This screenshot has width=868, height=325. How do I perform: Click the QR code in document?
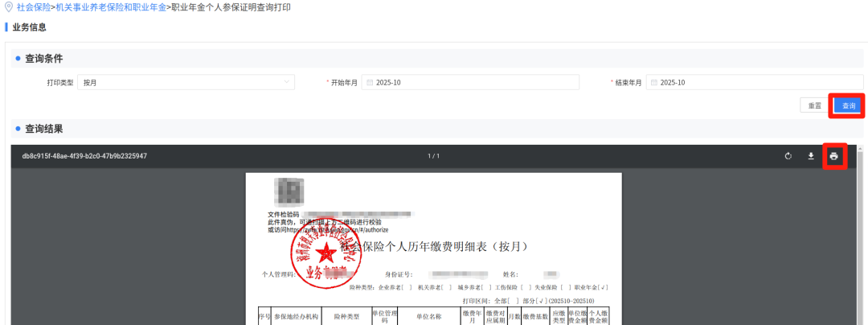click(x=289, y=191)
